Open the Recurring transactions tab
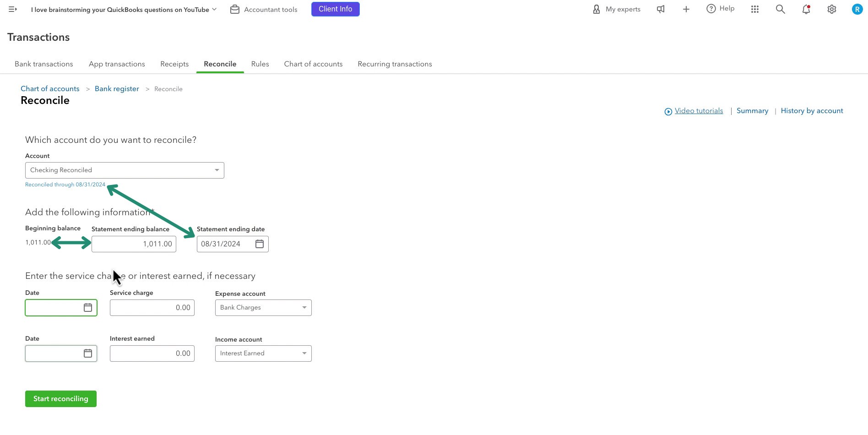The width and height of the screenshot is (868, 435). coord(395,64)
